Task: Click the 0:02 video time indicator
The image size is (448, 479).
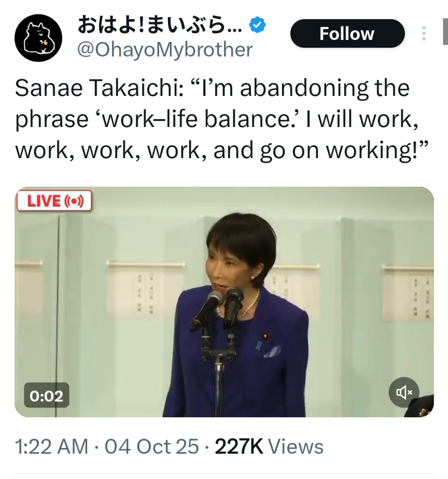Action: 47,396
